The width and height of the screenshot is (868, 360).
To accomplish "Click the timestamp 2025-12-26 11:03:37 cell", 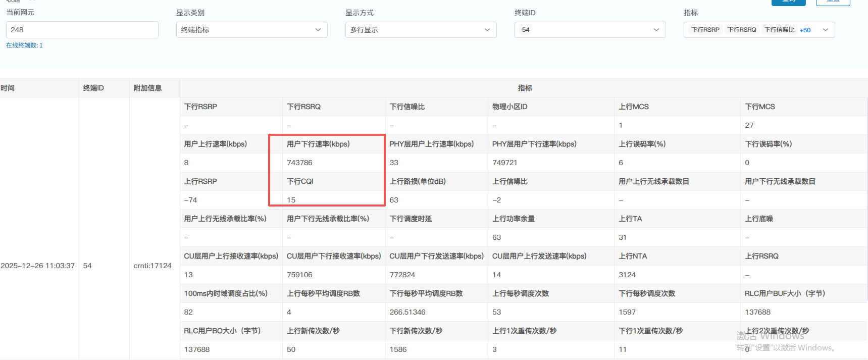I will point(38,266).
